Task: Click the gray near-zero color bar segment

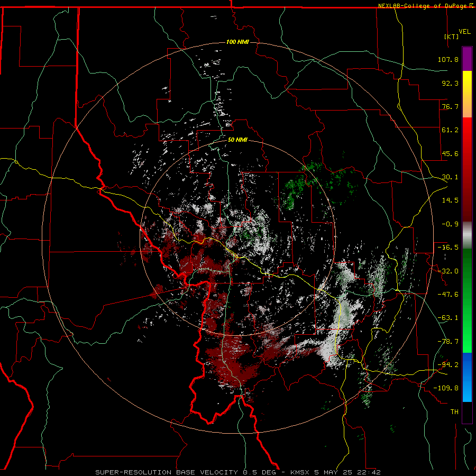Action: pos(467,235)
